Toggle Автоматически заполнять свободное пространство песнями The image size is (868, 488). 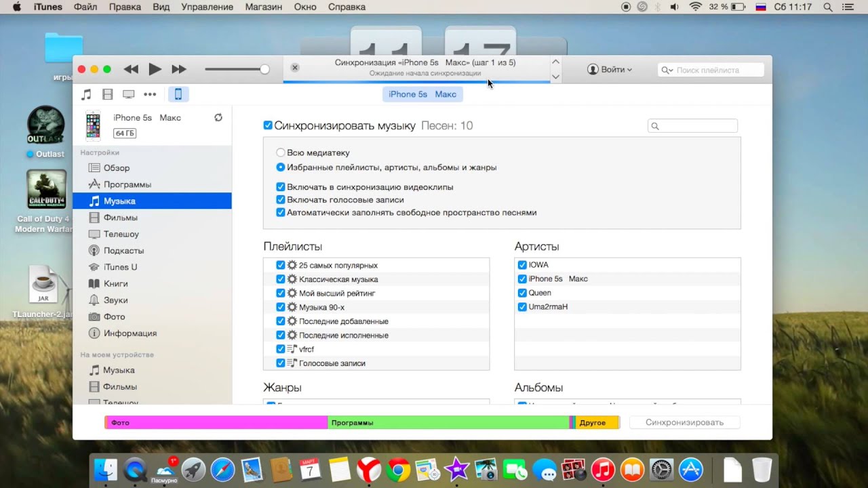click(281, 213)
